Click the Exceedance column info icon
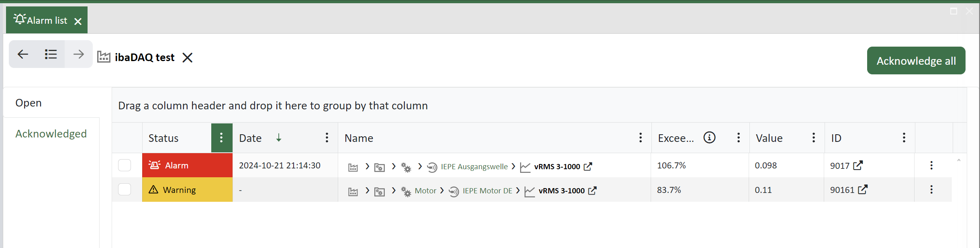The image size is (980, 248). tap(709, 138)
